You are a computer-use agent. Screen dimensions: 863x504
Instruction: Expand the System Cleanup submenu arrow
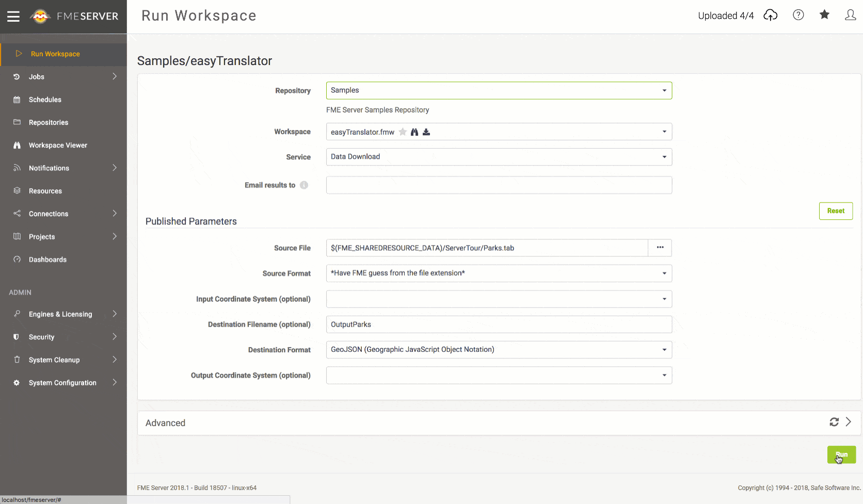[x=115, y=360]
